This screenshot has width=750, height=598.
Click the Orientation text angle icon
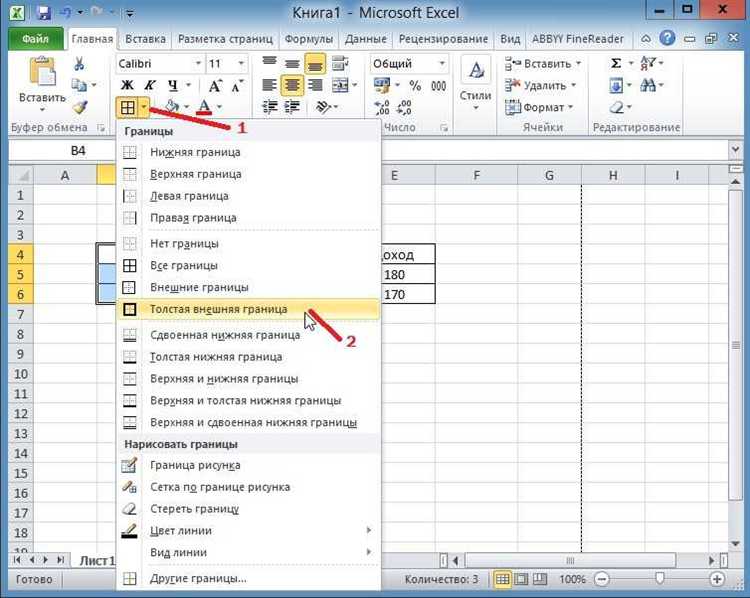tap(324, 107)
